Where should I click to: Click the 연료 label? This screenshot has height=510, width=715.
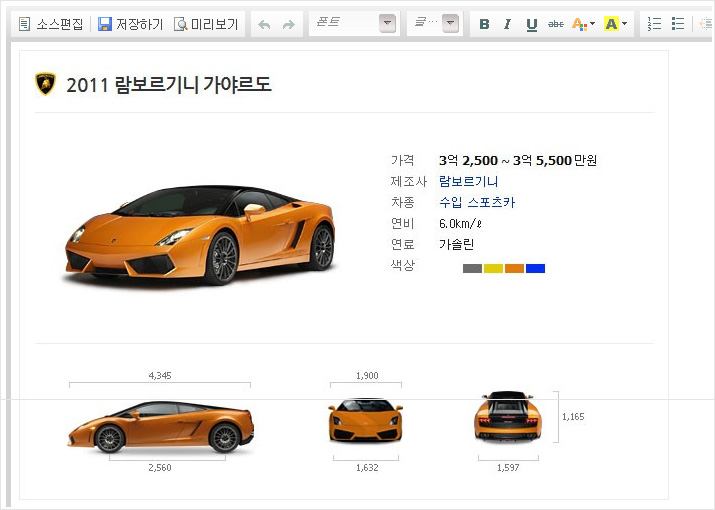coord(403,244)
